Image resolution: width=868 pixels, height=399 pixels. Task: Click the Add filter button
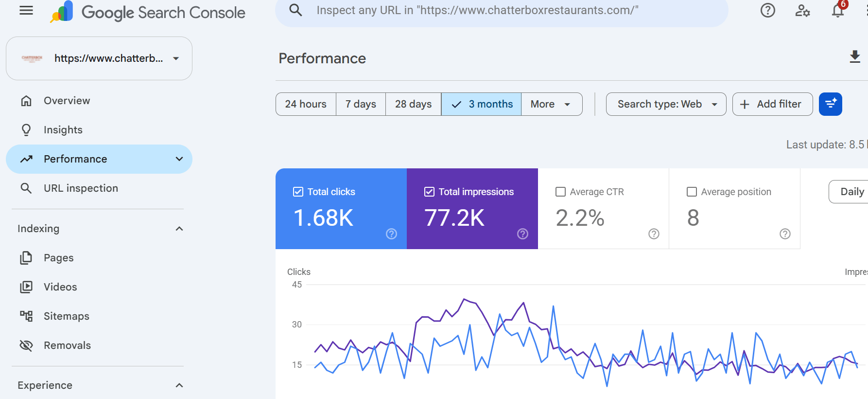click(x=773, y=104)
